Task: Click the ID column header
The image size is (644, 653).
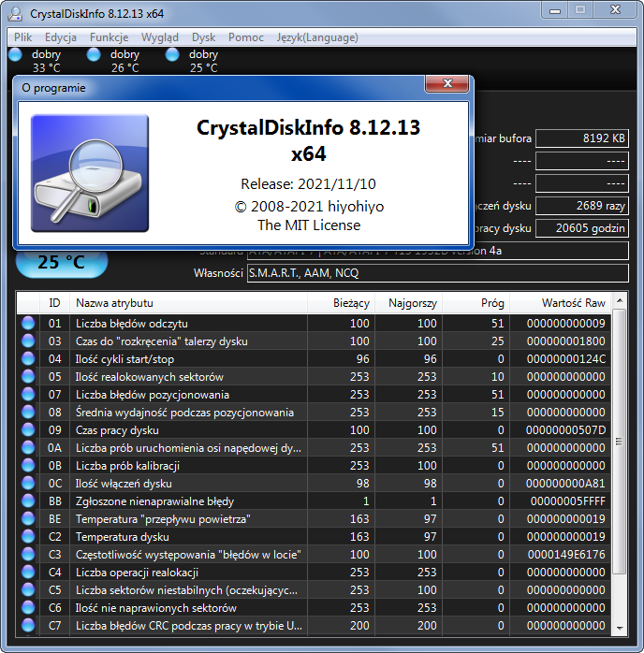Action: click(x=54, y=303)
